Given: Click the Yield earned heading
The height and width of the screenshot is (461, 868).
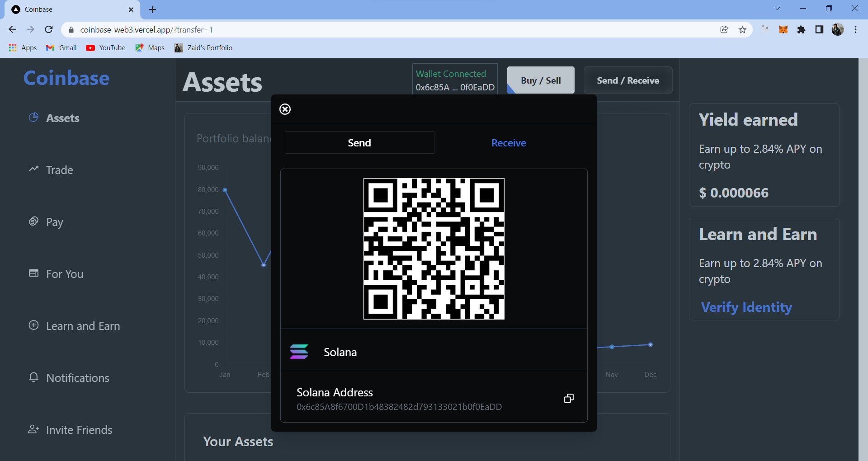Looking at the screenshot, I should [x=748, y=120].
